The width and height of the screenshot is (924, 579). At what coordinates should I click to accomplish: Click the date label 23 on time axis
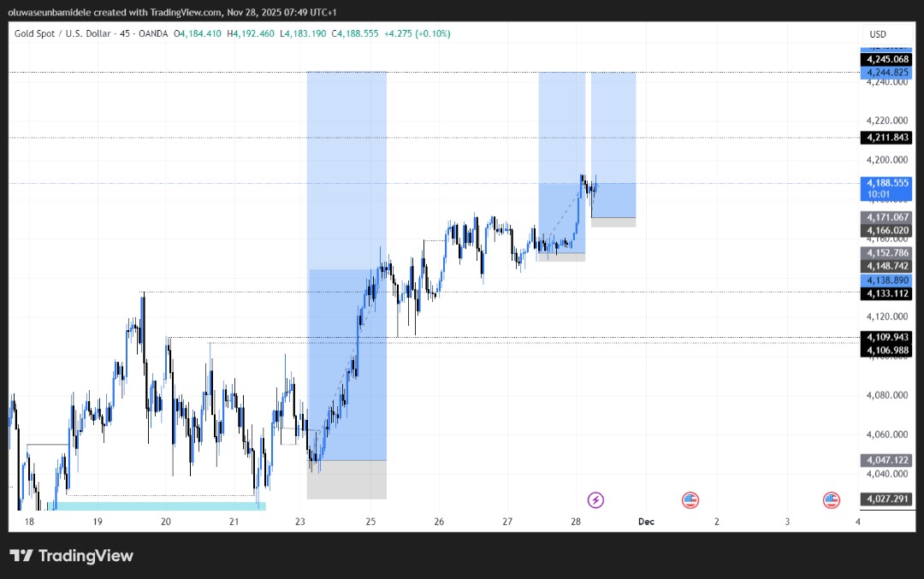pos(300,522)
